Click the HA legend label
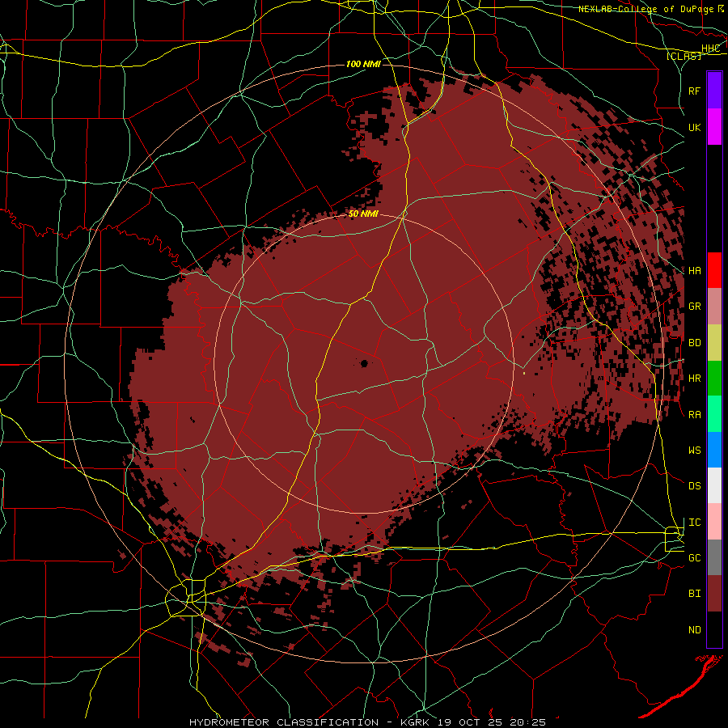The width and height of the screenshot is (728, 728). pyautogui.click(x=695, y=271)
